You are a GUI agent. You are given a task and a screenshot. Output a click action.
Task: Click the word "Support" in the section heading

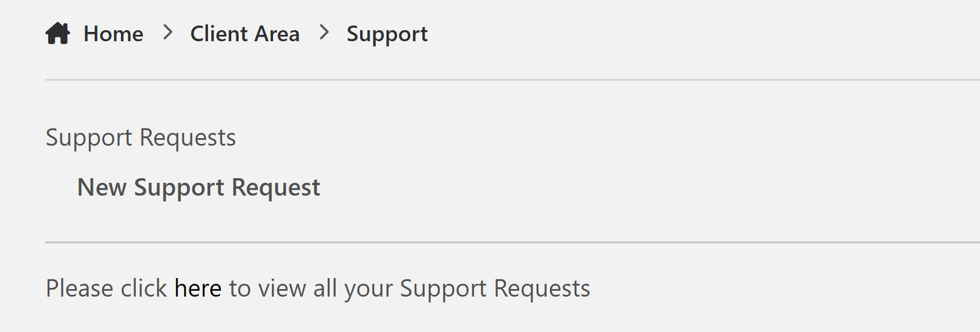pos(89,138)
